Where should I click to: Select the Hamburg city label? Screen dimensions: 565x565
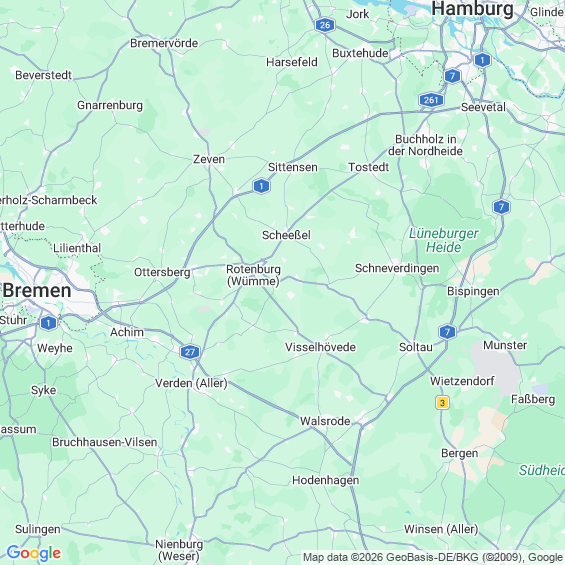point(472,8)
